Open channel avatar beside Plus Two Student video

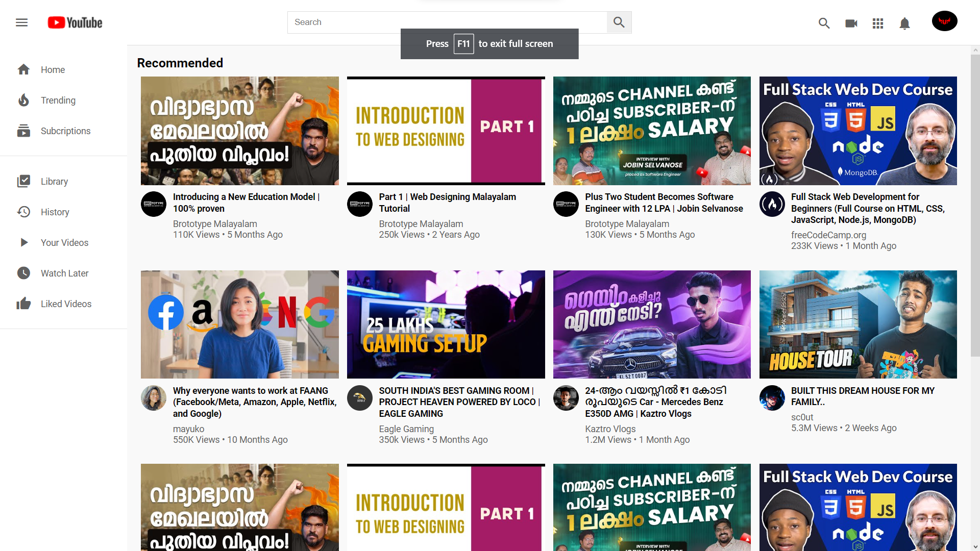566,204
